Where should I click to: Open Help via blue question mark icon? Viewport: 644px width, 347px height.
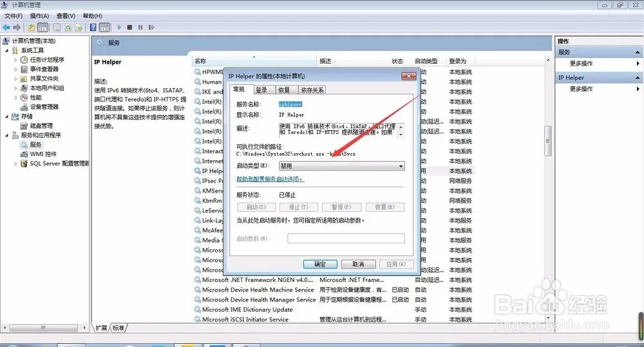coord(93,28)
